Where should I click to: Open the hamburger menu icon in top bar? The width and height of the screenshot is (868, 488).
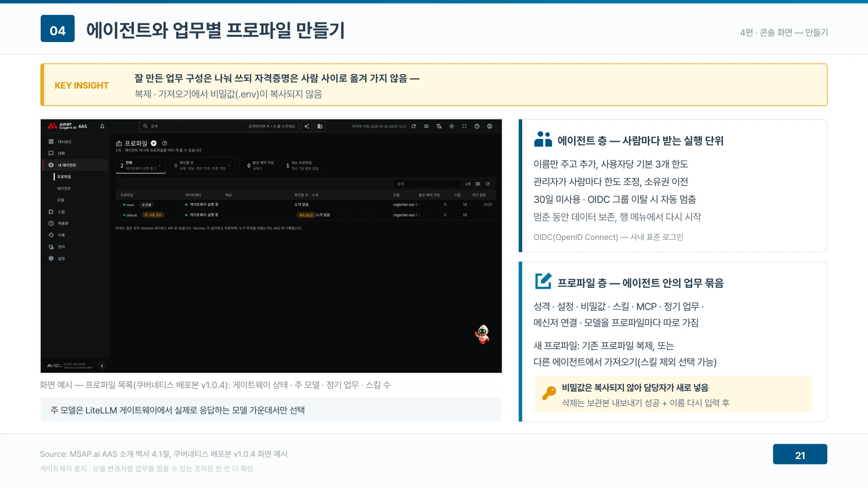[x=426, y=127]
